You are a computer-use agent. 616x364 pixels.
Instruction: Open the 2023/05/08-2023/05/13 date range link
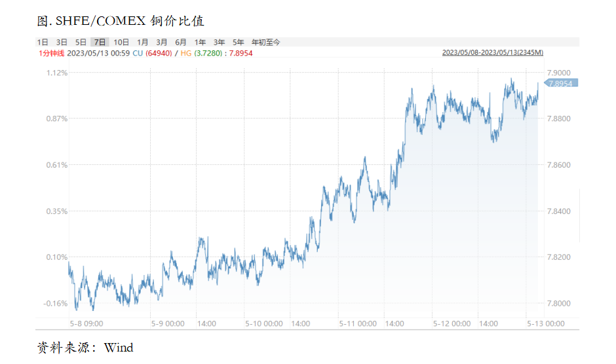tap(493, 52)
